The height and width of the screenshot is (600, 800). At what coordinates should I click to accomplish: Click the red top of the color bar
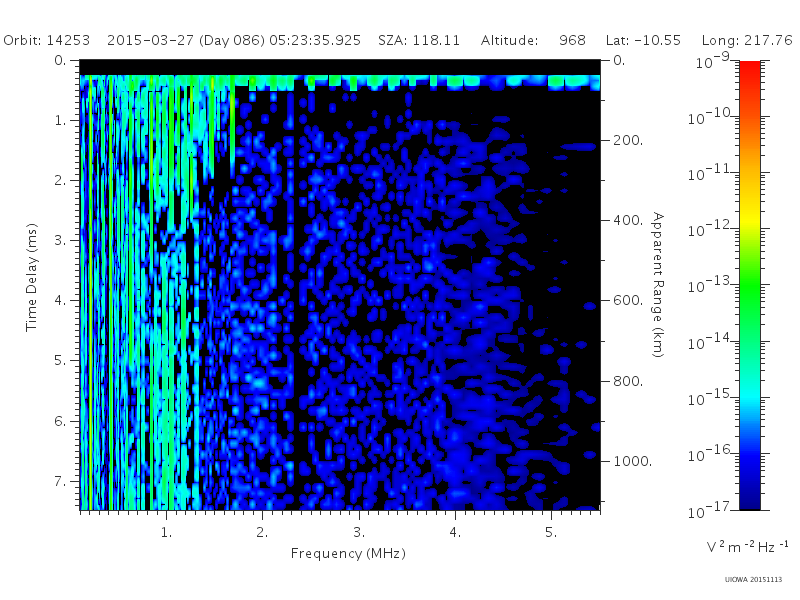[x=749, y=69]
